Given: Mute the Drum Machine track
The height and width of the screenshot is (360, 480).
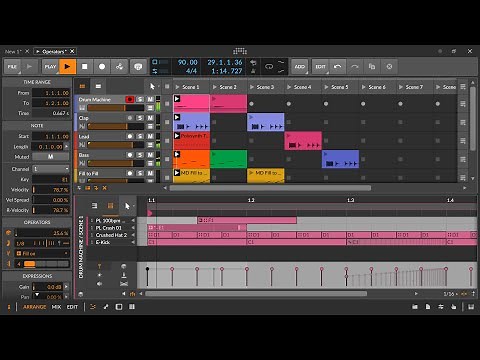Looking at the screenshot, I should click(150, 99).
